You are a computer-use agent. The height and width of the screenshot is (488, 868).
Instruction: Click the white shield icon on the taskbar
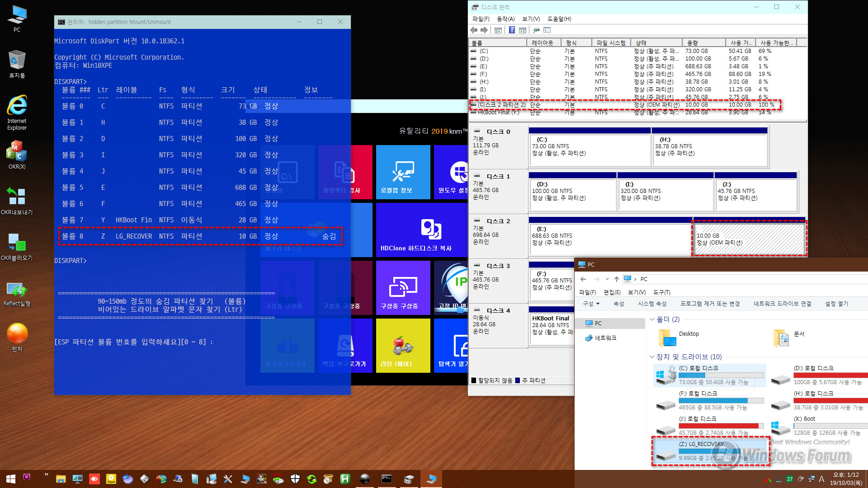(x=295, y=479)
